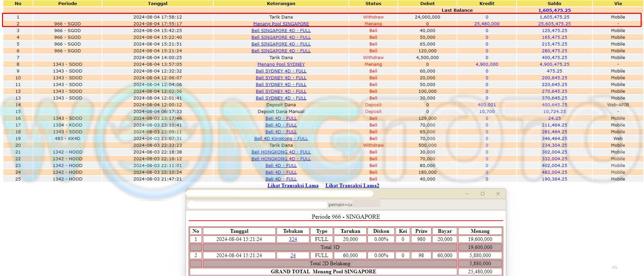Click Lihat Transaksi Lama2 link
The image size is (644, 276).
[352, 186]
